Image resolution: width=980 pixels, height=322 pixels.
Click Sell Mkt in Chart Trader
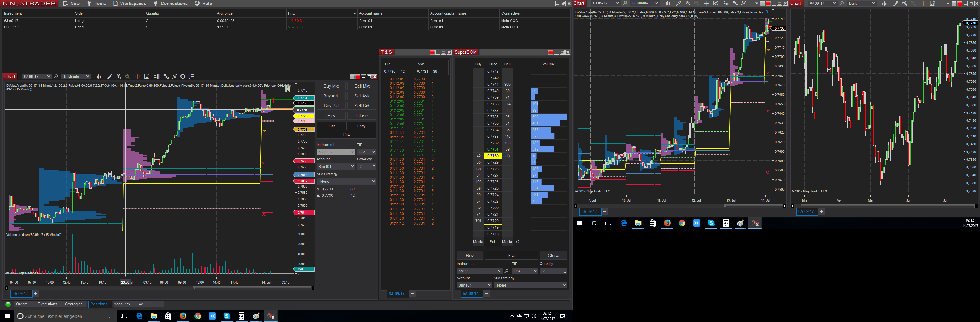click(362, 86)
